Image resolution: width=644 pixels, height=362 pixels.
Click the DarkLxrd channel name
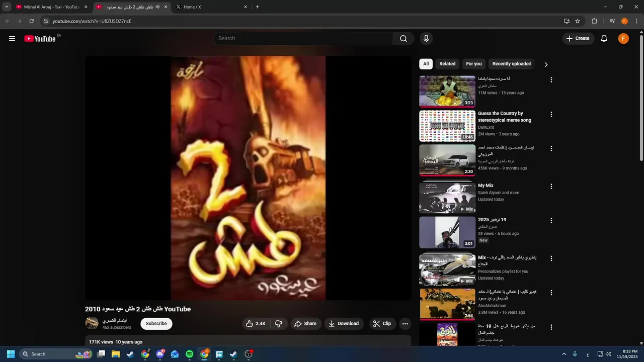pos(486,128)
